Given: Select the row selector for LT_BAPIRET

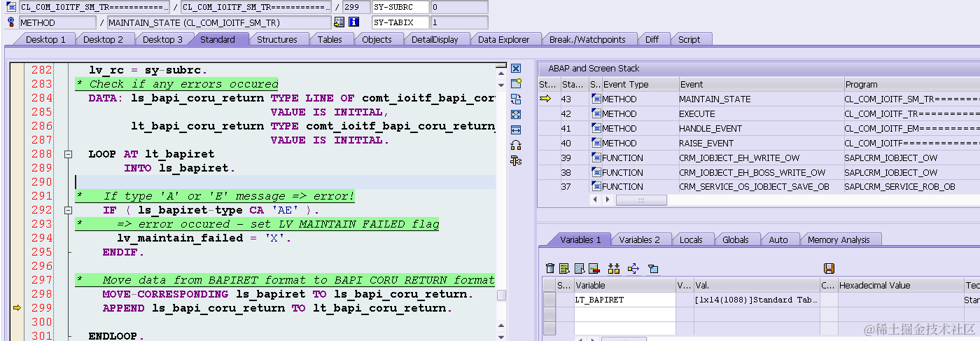Looking at the screenshot, I should click(549, 300).
